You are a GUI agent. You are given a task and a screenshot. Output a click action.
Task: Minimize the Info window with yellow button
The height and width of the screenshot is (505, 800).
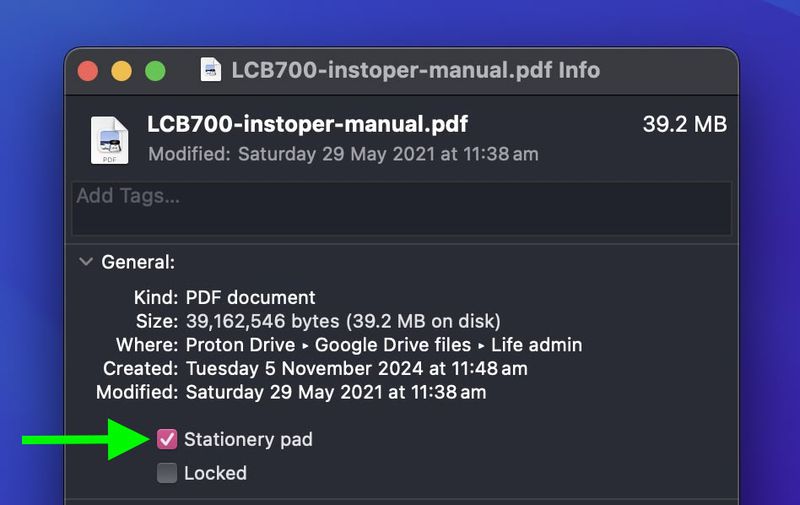121,71
